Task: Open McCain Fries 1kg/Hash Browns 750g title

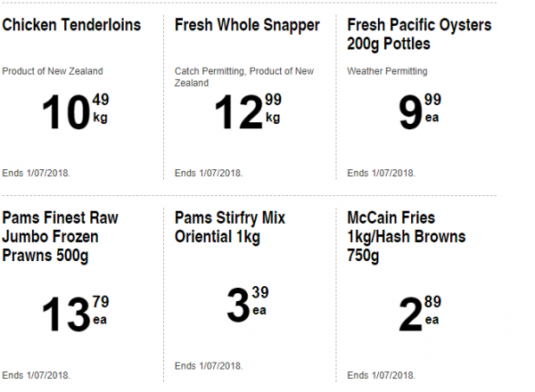Action: [406, 237]
